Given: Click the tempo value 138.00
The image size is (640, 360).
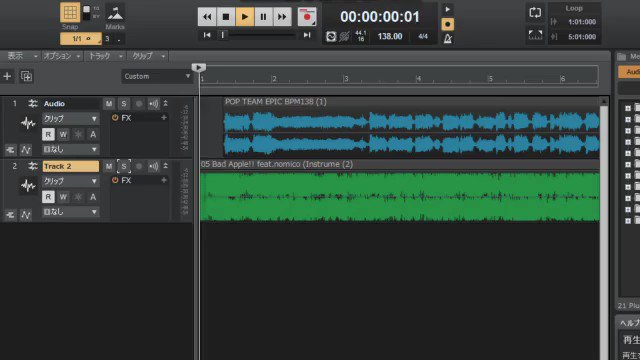Looking at the screenshot, I should pyautogui.click(x=390, y=36).
